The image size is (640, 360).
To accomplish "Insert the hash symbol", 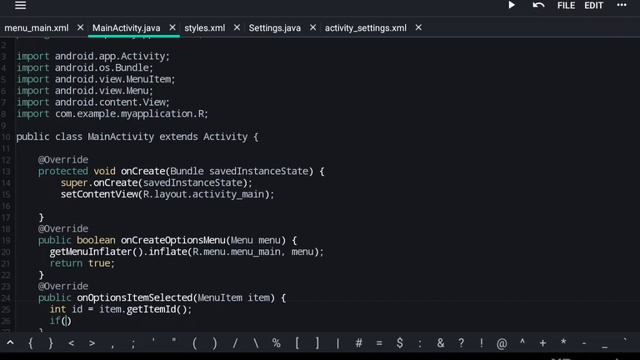I will tap(358, 343).
